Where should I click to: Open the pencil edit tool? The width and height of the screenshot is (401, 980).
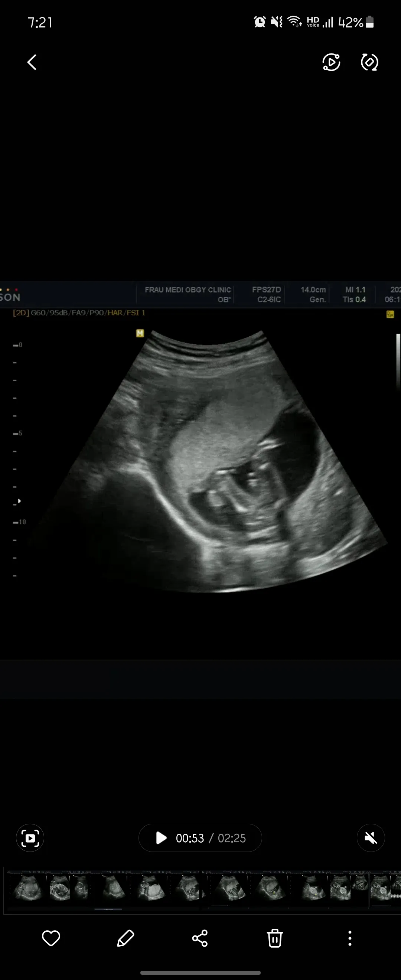pyautogui.click(x=125, y=938)
